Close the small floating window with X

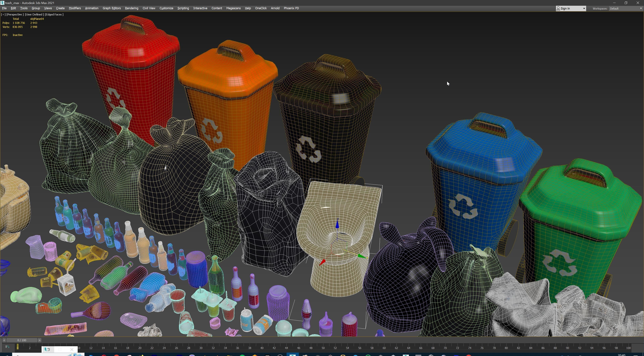(x=72, y=349)
